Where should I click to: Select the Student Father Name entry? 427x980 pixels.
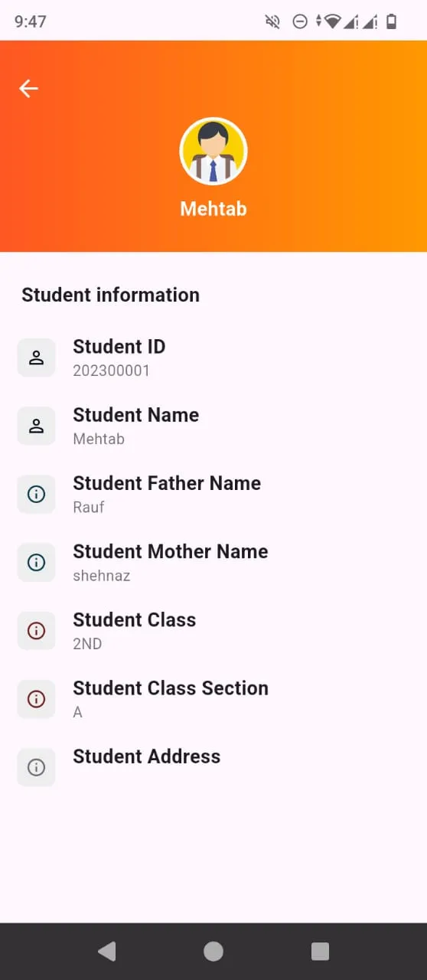(x=213, y=494)
